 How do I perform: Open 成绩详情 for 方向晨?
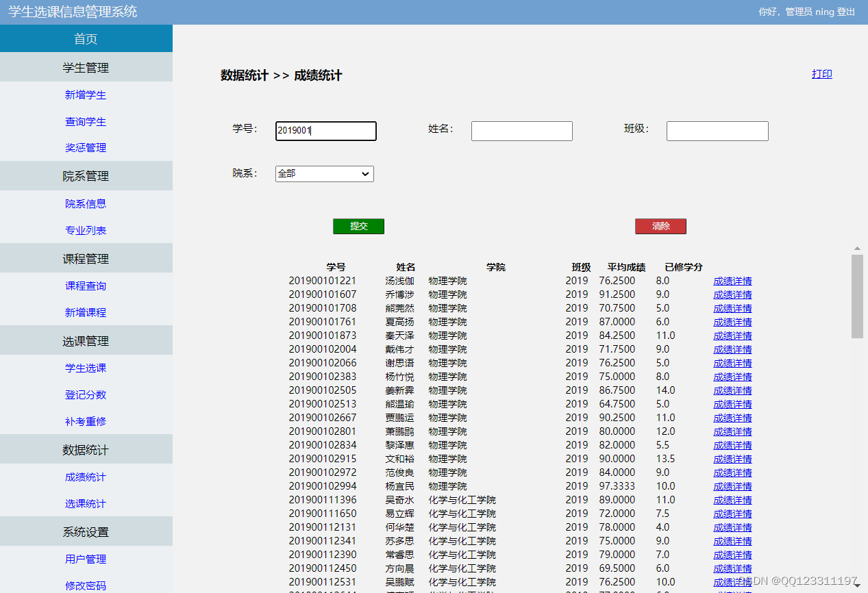(x=732, y=568)
